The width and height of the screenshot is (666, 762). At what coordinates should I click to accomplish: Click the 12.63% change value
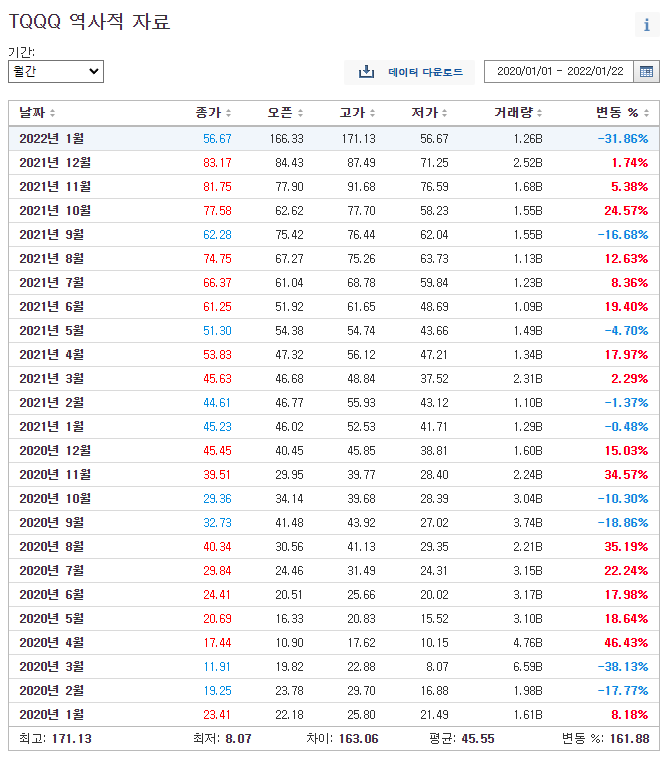pyautogui.click(x=626, y=259)
